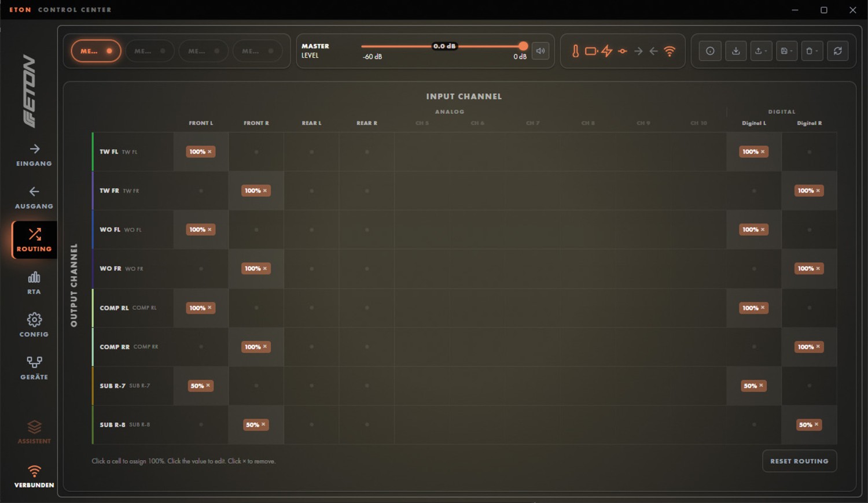Open the trash delete dropdown

pos(812,51)
